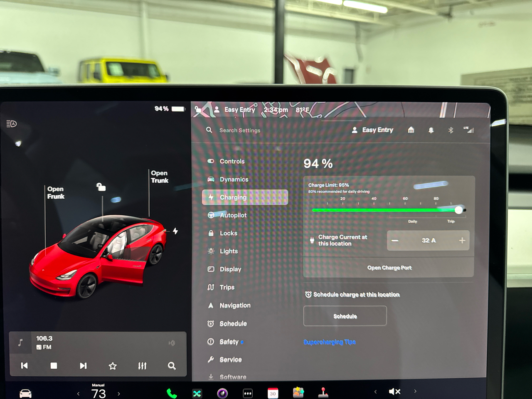This screenshot has width=532, height=399.
Task: Tap the HomeLink garage icon
Action: point(411,130)
